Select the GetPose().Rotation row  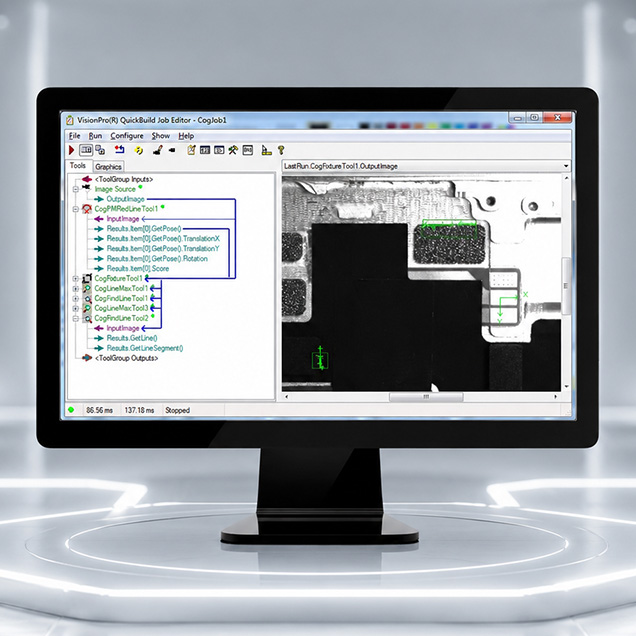(x=157, y=258)
